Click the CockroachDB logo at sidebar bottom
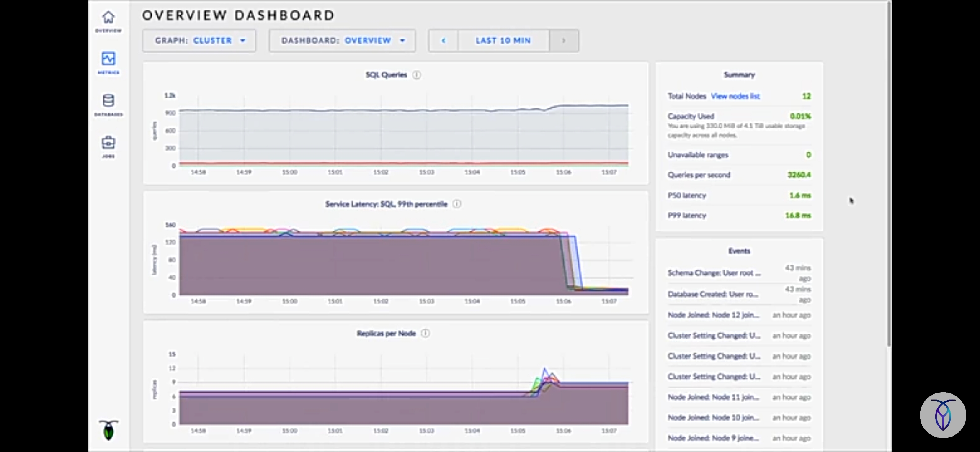This screenshot has height=452, width=980. [x=108, y=430]
